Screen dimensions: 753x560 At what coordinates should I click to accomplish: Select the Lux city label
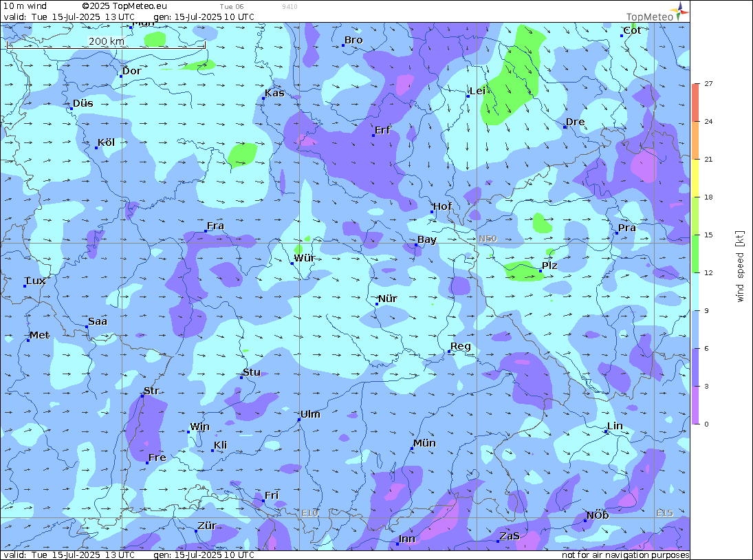pyautogui.click(x=36, y=281)
